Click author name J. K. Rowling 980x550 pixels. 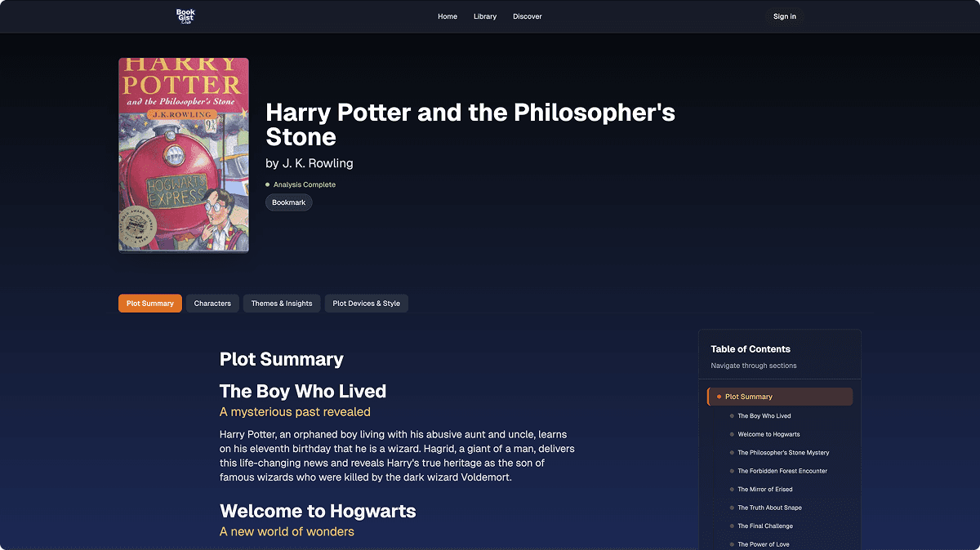pyautogui.click(x=318, y=163)
